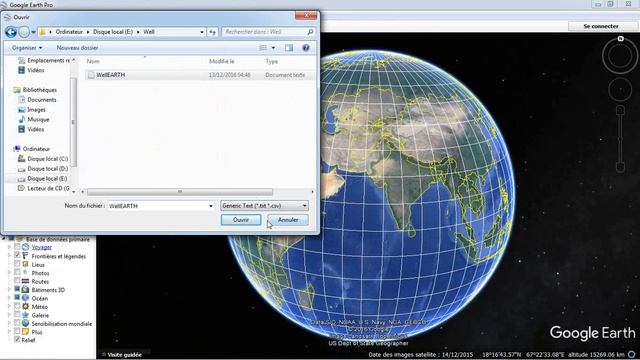This screenshot has height=360, width=640.
Task: Click the refresh button beside address bar
Action: 213,32
